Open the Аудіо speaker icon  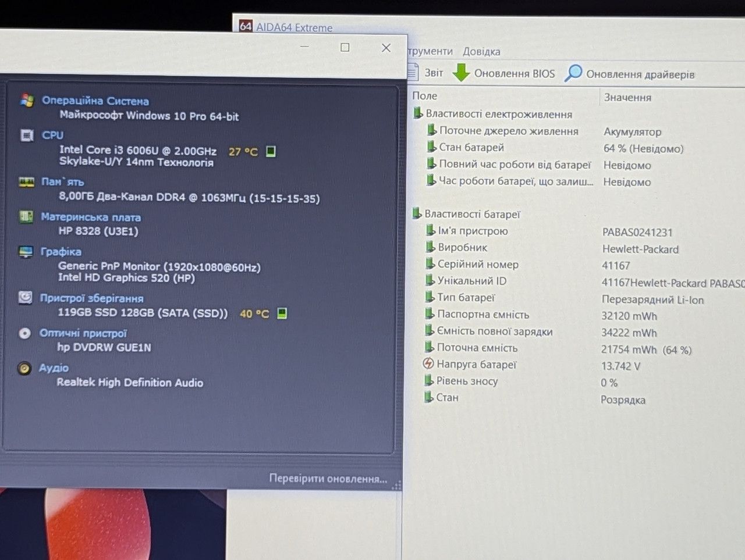click(24, 368)
